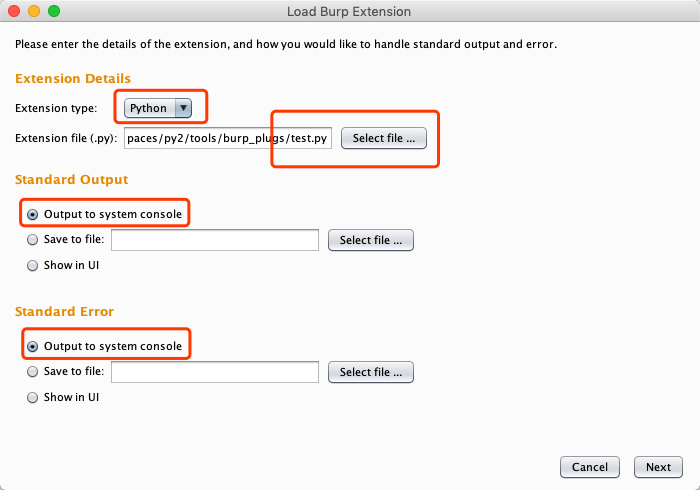Click the Extension file path field
This screenshot has height=490, width=700.
[228, 138]
